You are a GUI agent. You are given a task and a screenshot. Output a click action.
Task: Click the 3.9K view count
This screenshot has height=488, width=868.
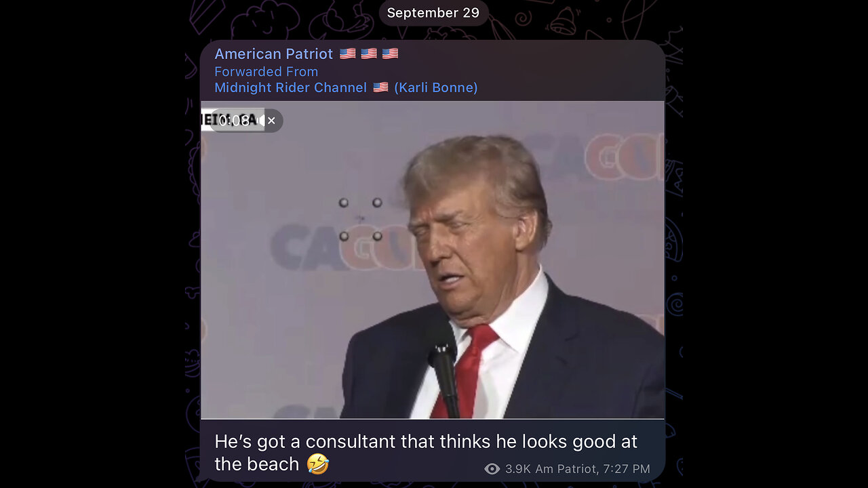(x=518, y=469)
